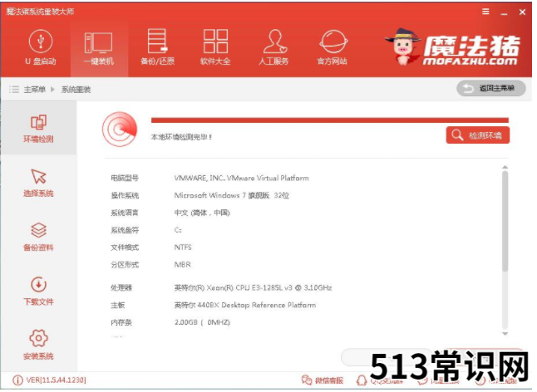Select the 下载文件 step in sidebar
Viewport: 537px width, 392px height.
pos(38,291)
